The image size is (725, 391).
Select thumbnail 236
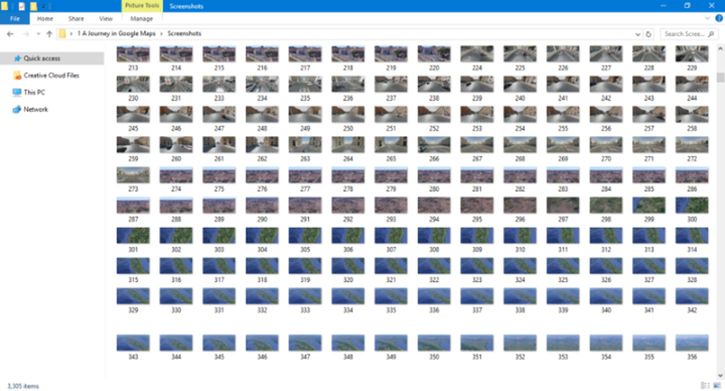pyautogui.click(x=348, y=84)
